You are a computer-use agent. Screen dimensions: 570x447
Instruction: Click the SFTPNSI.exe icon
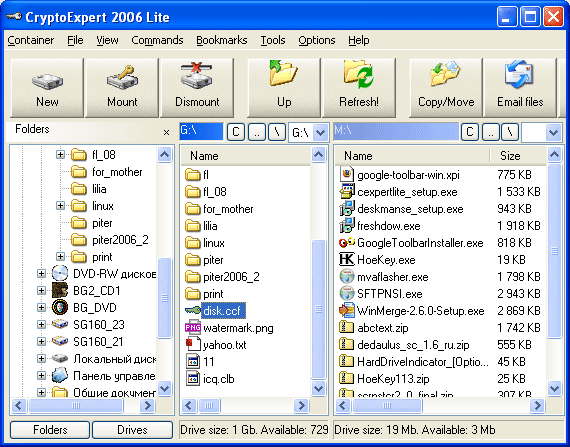(x=346, y=294)
